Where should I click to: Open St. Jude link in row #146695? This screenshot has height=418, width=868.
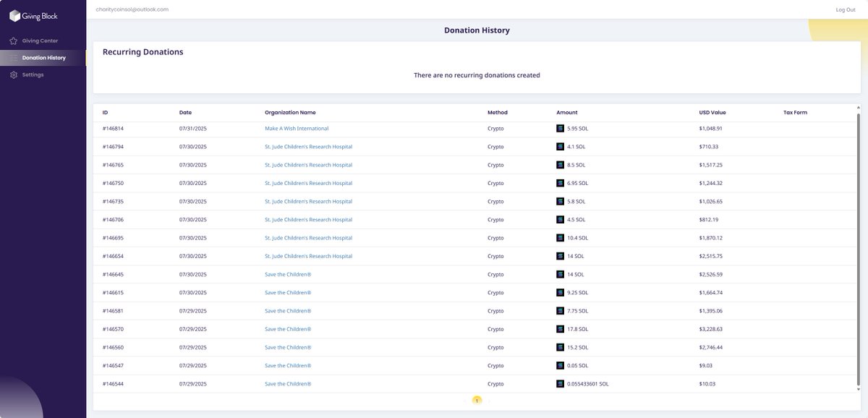309,238
